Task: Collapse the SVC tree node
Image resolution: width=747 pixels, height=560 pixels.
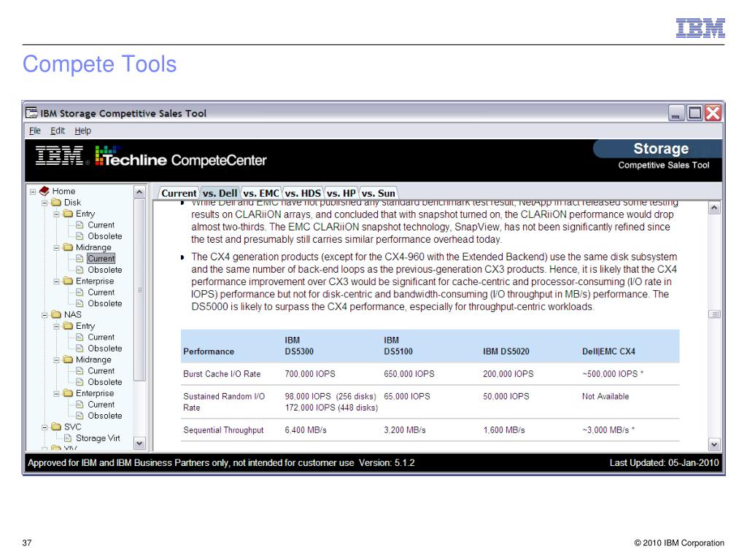Action: coord(44,427)
